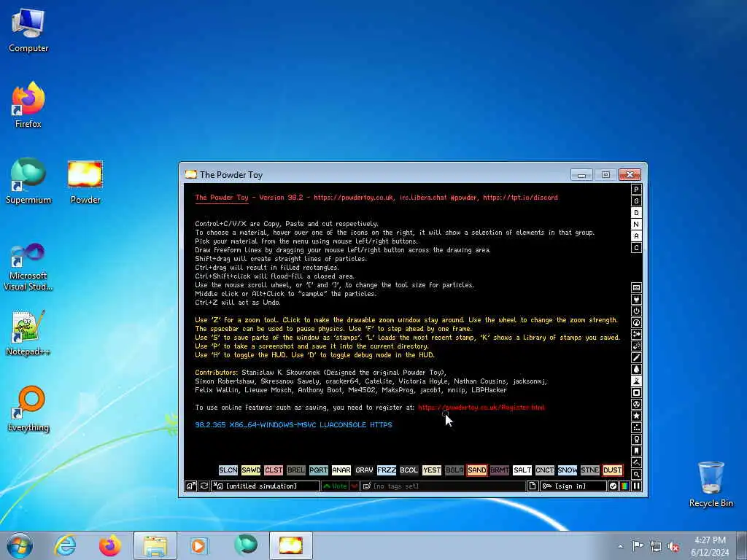Viewport: 747px width, 560px height.
Task: Open the Gases element menu
Action: [636, 357]
